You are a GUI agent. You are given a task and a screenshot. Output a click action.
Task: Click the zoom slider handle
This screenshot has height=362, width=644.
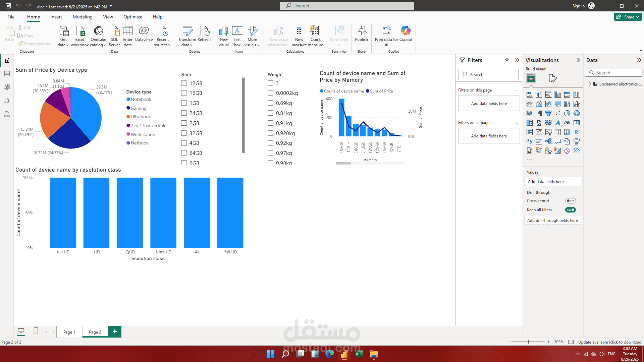(529, 342)
